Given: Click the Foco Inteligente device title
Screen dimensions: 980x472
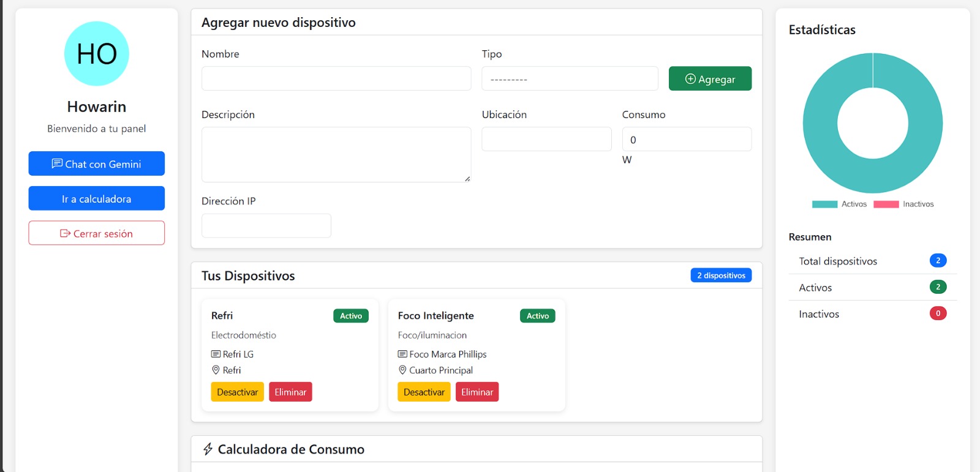Looking at the screenshot, I should click(x=435, y=315).
